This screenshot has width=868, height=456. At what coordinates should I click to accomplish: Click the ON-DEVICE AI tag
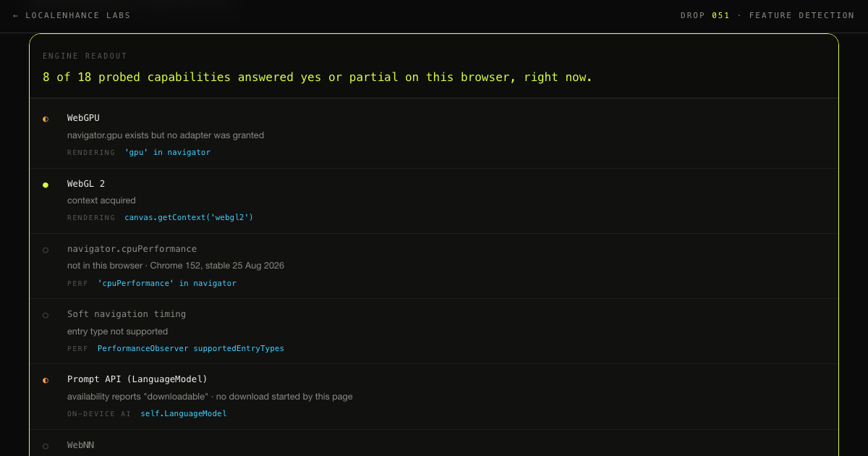(99, 414)
